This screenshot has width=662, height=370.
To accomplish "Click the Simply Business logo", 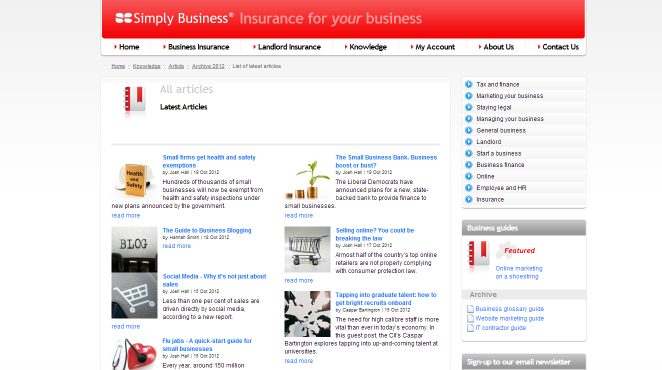I will tap(174, 18).
